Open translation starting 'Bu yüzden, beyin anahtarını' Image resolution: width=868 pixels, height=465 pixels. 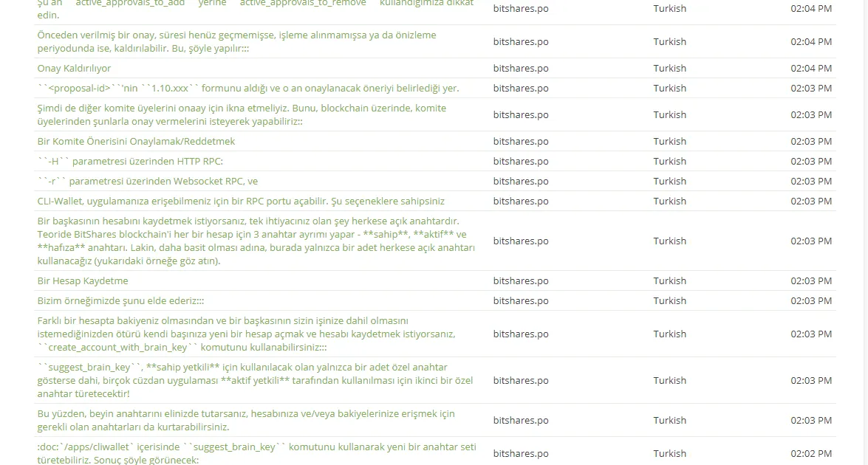(246, 420)
